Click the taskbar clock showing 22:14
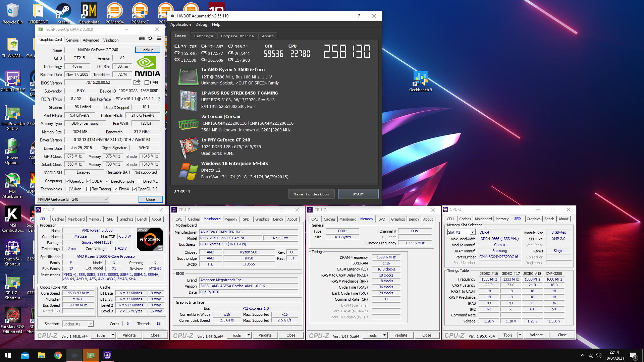Viewport: 644px width, 362px height. pyautogui.click(x=614, y=355)
